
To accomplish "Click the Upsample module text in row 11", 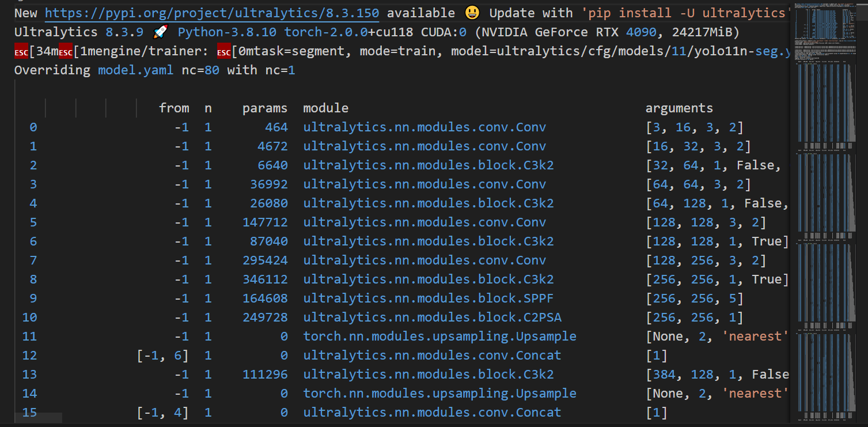I will [x=440, y=337].
